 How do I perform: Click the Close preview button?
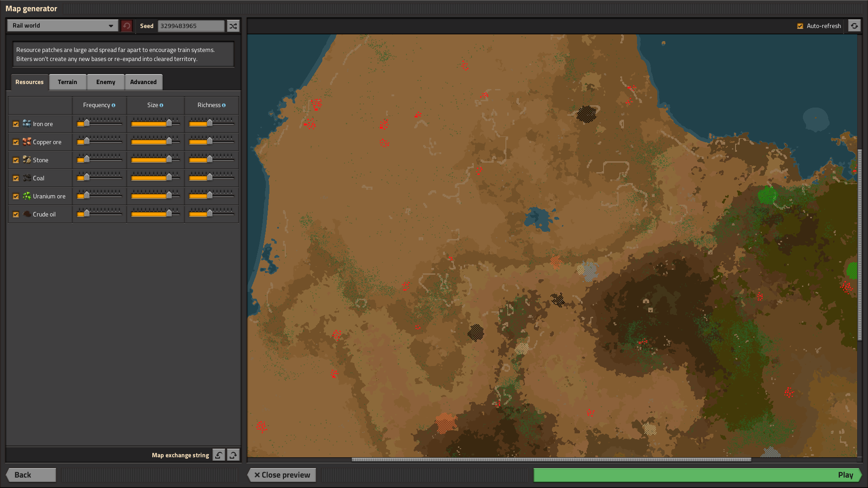(x=282, y=475)
